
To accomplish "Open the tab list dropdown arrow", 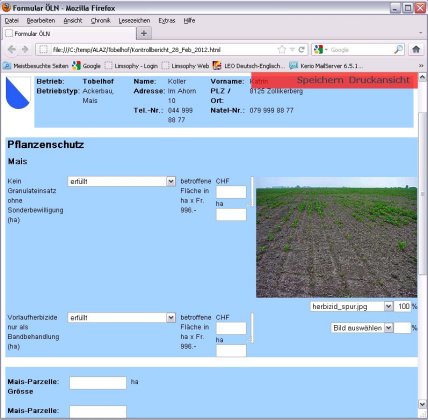I will point(421,33).
